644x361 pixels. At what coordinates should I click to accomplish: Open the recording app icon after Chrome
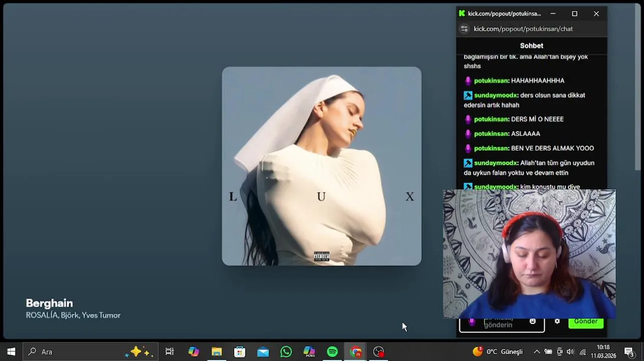coord(379,352)
